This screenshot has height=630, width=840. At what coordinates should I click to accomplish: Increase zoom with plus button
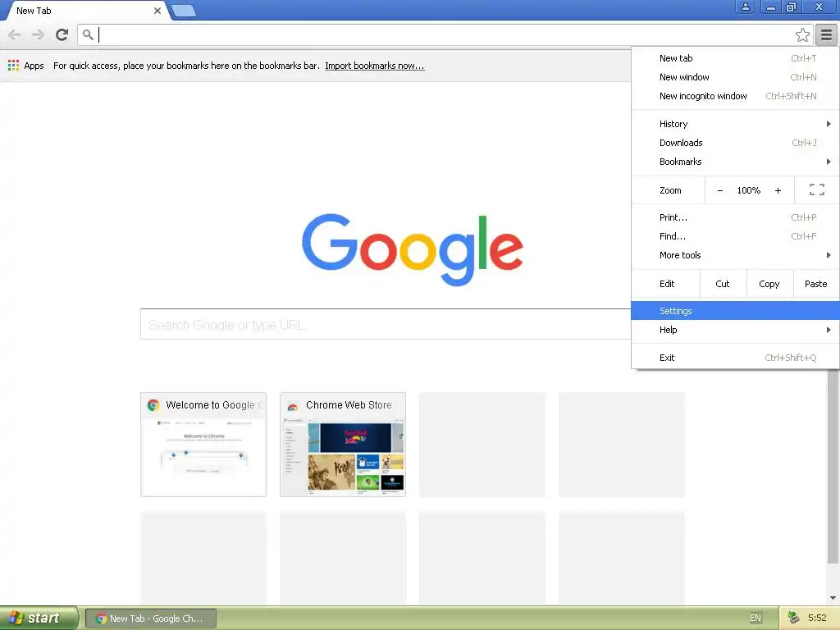pyautogui.click(x=778, y=190)
